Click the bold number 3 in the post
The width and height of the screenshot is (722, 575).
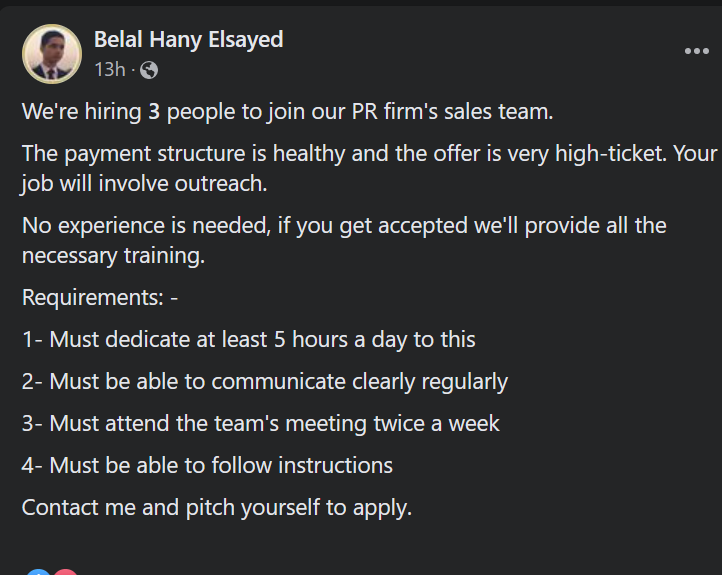(154, 111)
